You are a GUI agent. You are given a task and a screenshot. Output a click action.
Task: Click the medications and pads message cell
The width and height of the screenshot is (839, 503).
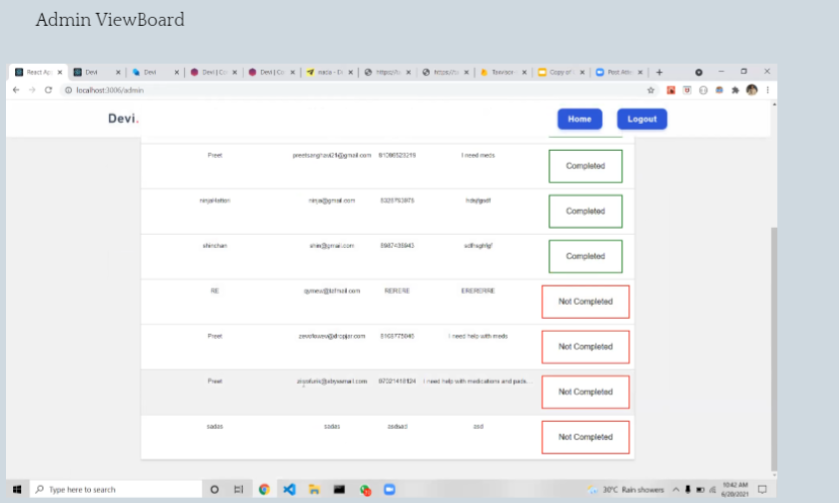478,382
